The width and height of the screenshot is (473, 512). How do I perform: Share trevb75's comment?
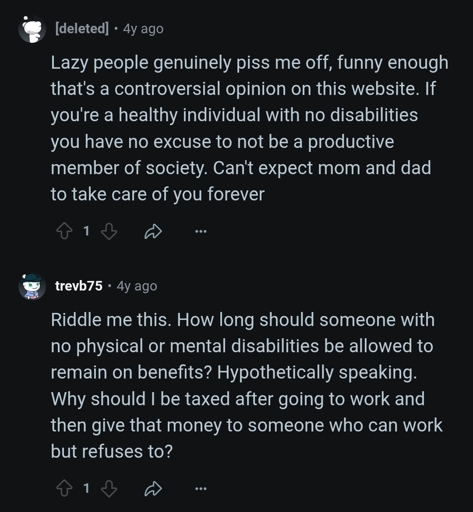[x=153, y=489]
